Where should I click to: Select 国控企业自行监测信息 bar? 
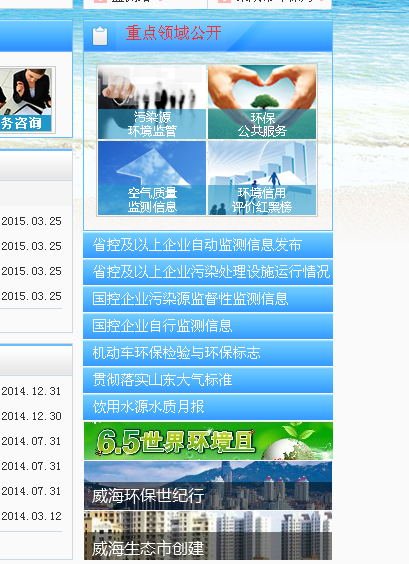pos(208,326)
